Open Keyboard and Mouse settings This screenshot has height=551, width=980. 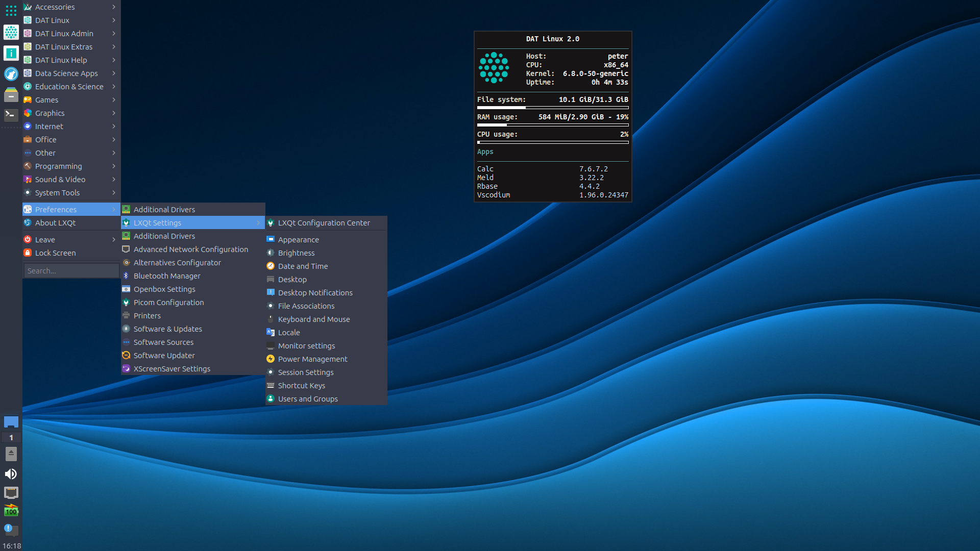pos(326,319)
